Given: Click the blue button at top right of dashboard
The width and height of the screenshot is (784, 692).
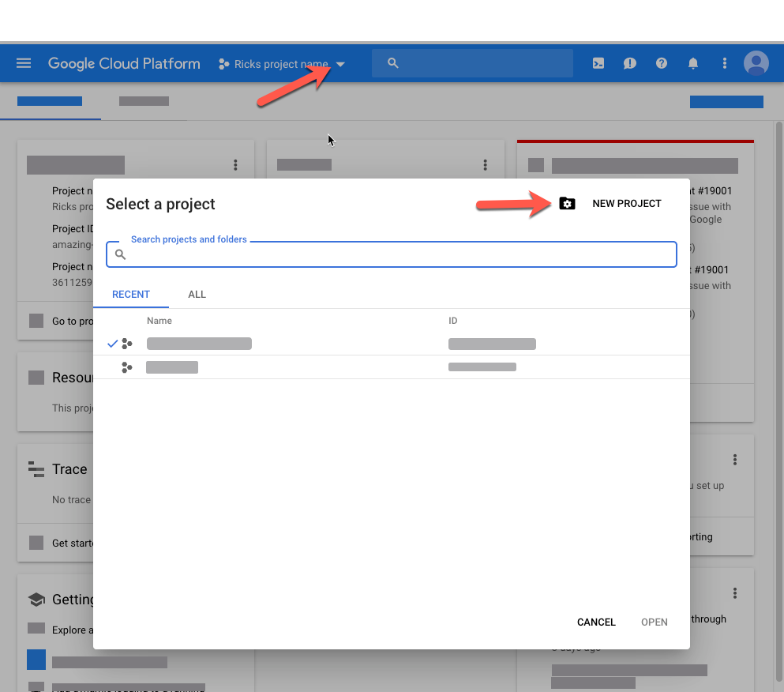Looking at the screenshot, I should pyautogui.click(x=726, y=102).
